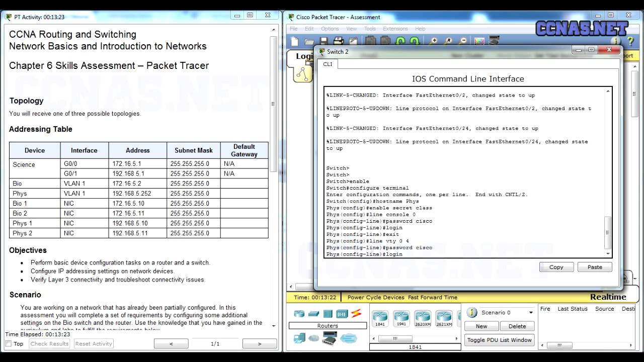Screen dimensions: 644x362
Task: Open a file with the folder toolbar icon
Action: [x=309, y=41]
